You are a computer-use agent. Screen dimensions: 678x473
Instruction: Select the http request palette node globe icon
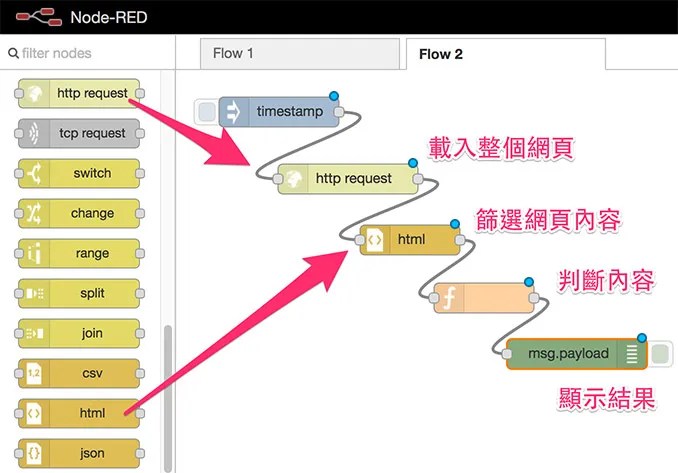point(34,93)
